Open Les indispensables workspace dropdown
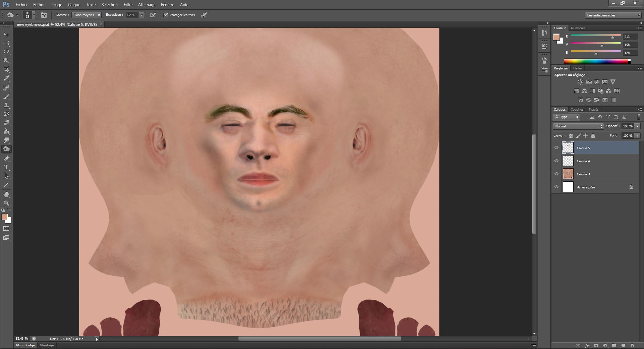Viewport: 644px width, 349px height. coord(613,15)
